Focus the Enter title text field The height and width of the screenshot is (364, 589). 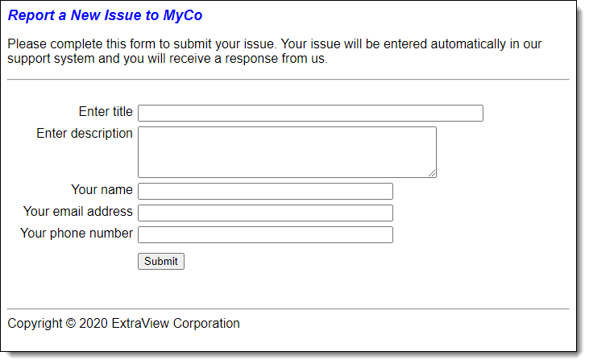pyautogui.click(x=310, y=113)
